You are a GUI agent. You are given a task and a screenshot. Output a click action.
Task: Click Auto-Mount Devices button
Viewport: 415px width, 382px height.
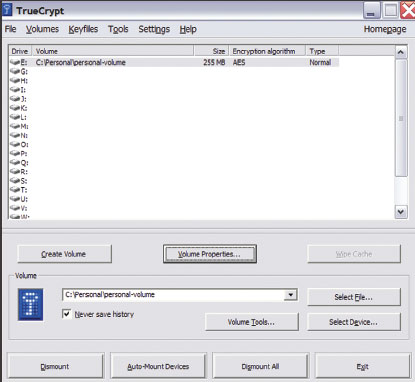tap(158, 367)
